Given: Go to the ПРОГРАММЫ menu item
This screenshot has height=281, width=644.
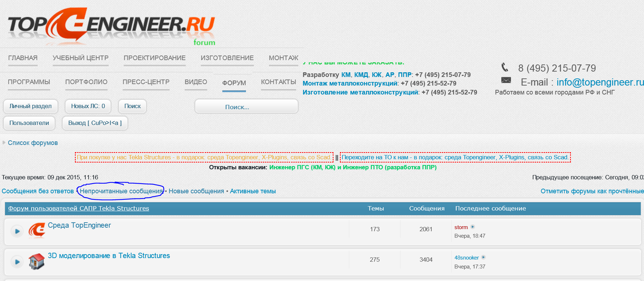Looking at the screenshot, I should tap(29, 82).
